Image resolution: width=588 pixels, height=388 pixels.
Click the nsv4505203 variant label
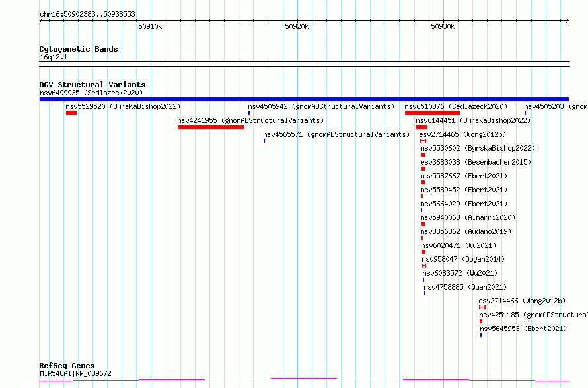556,106
